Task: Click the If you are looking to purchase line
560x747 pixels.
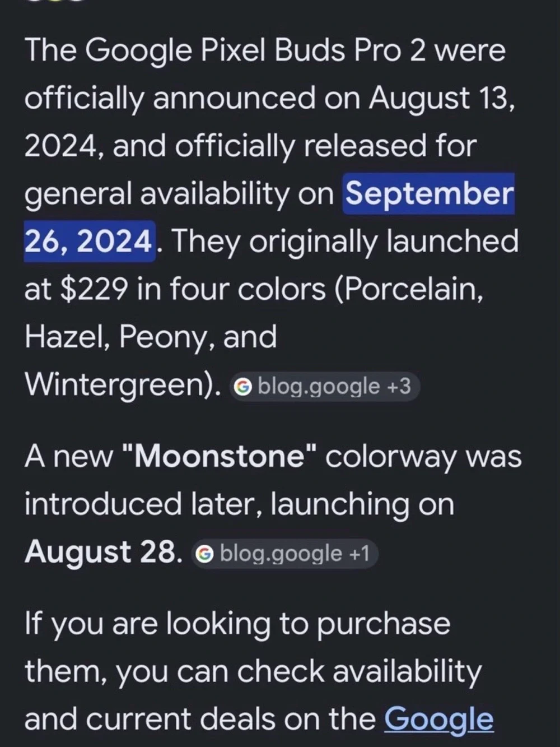Action: tap(237, 624)
